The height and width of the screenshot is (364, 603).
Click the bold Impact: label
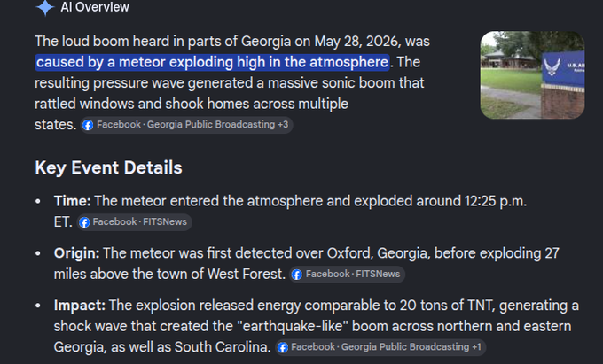[80, 306]
